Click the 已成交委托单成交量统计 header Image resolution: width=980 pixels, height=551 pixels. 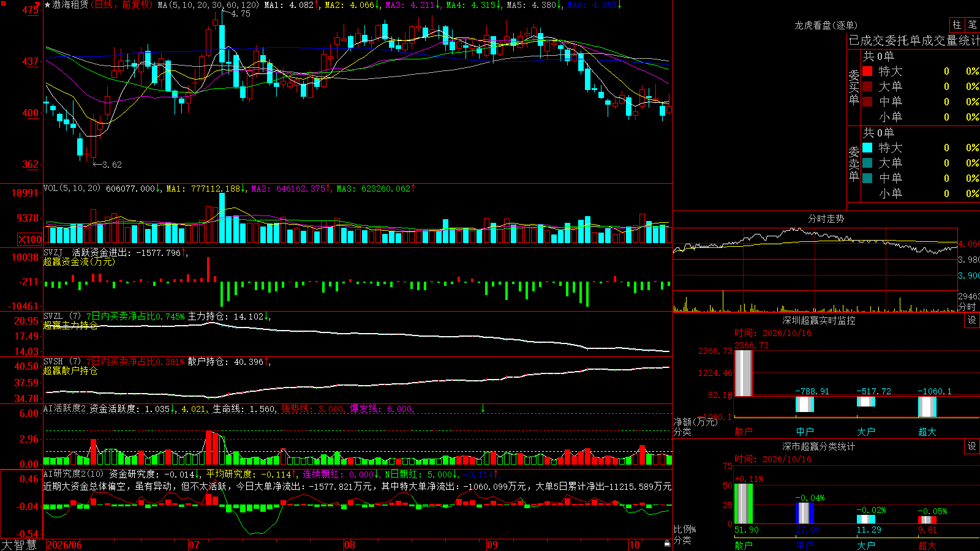pos(914,40)
